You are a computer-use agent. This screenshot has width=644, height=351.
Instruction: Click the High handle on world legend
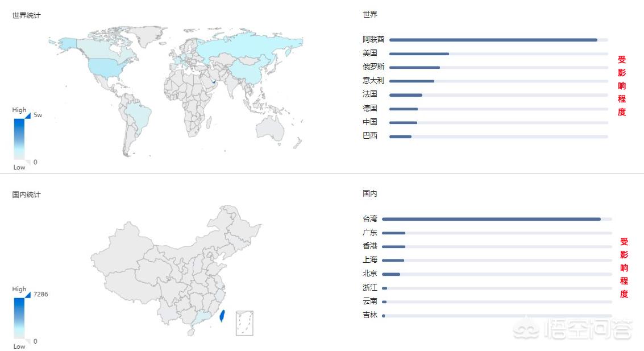(28, 115)
